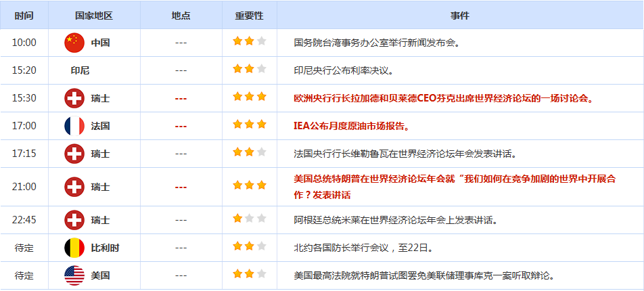This screenshot has height=291, width=644.
Task: Click the France flag icon
Action: (x=74, y=126)
